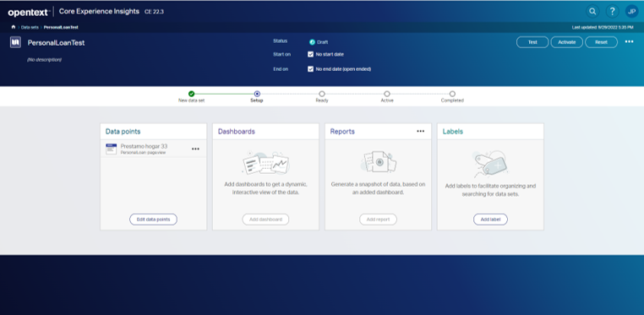Uncheck No end date (open ended) checkbox

pyautogui.click(x=310, y=69)
